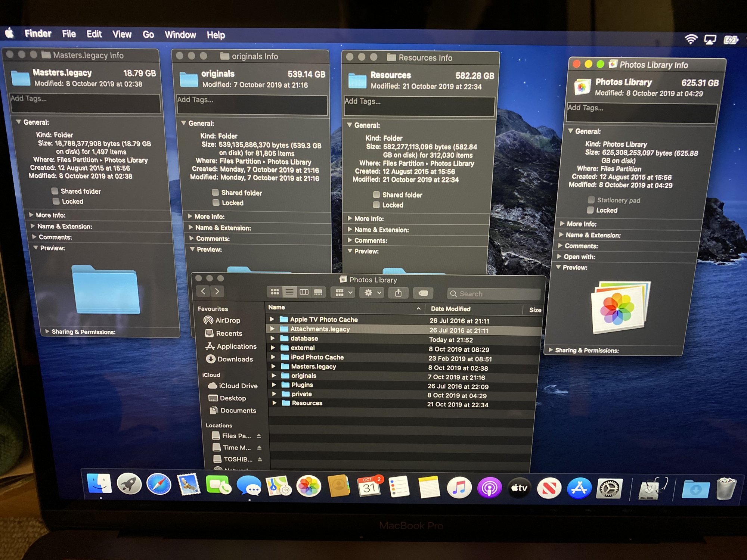Viewport: 747px width, 560px height.
Task: Expand the Resources folder row triangle
Action: 275,403
